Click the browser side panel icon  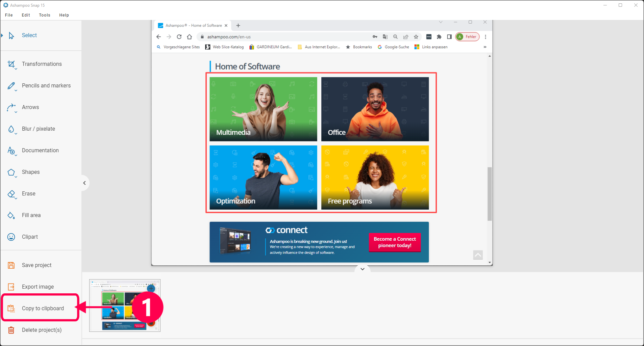point(449,37)
